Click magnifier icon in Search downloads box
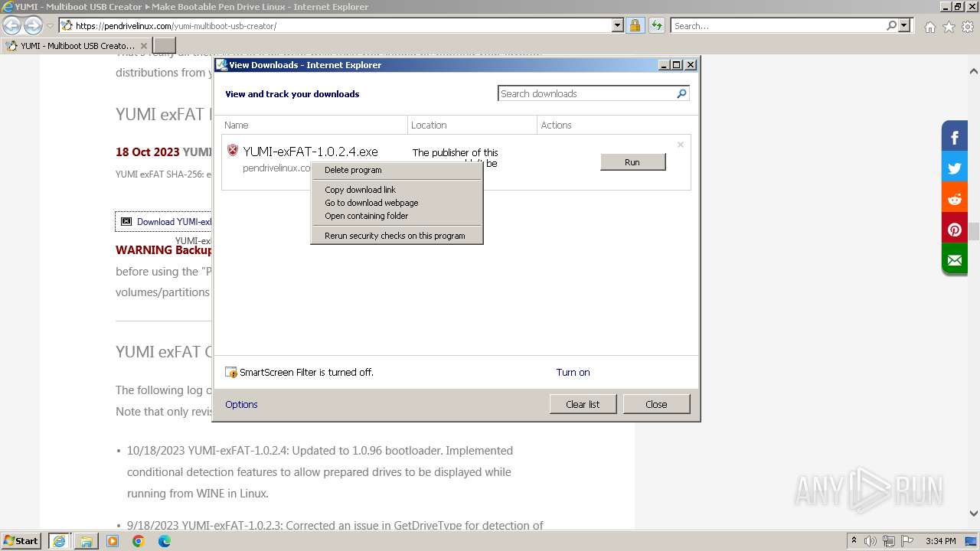This screenshot has width=980, height=551. (x=681, y=93)
